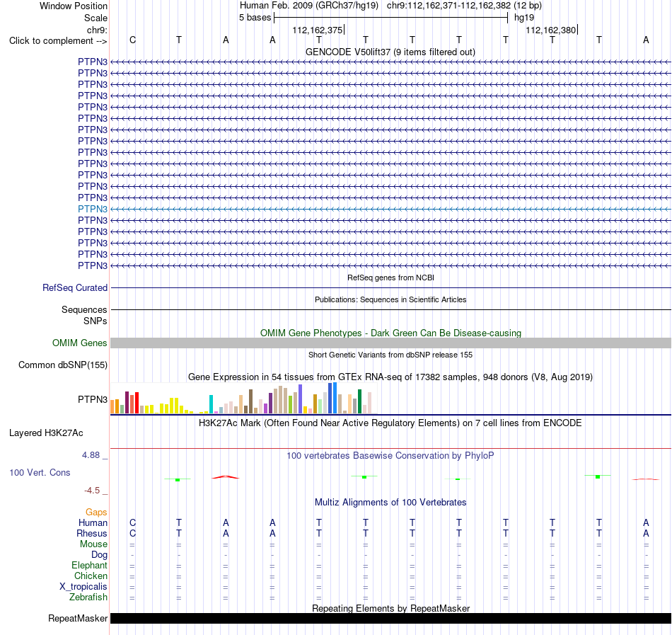Click the black RepeatMasker item bar

[x=391, y=618]
